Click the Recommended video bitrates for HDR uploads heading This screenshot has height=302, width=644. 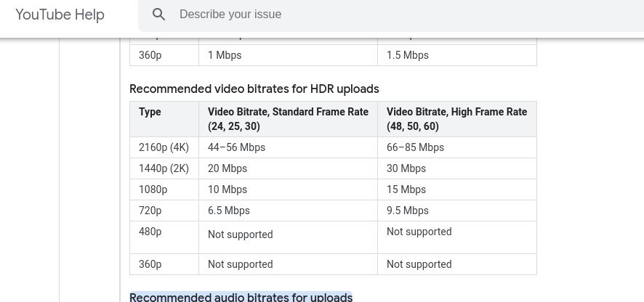[x=254, y=89]
